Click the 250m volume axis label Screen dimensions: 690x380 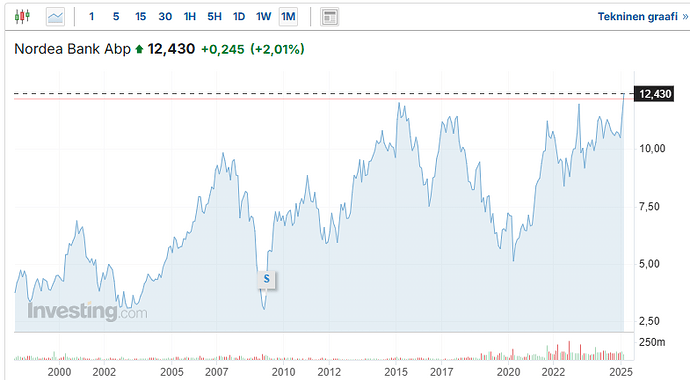coord(652,342)
